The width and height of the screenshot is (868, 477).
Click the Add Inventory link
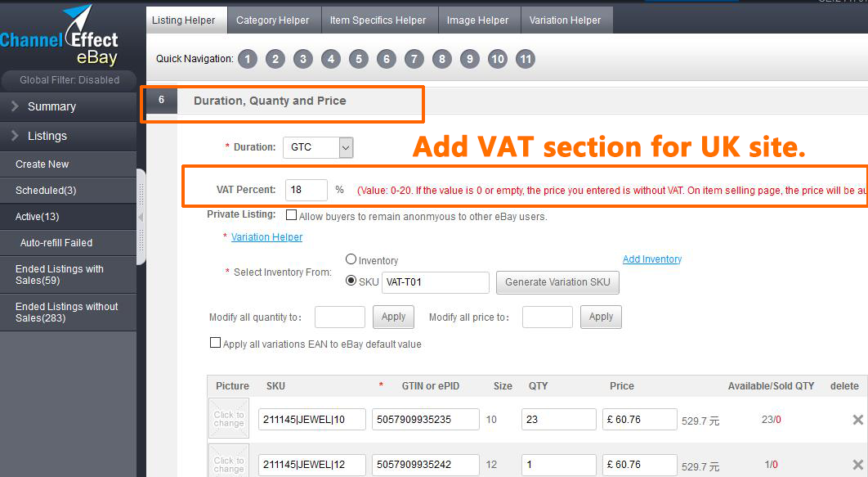tap(652, 259)
